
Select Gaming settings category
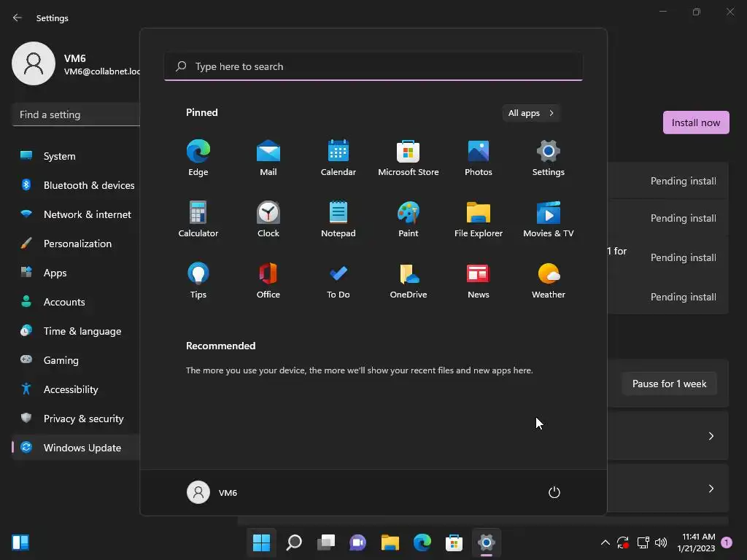76,360
